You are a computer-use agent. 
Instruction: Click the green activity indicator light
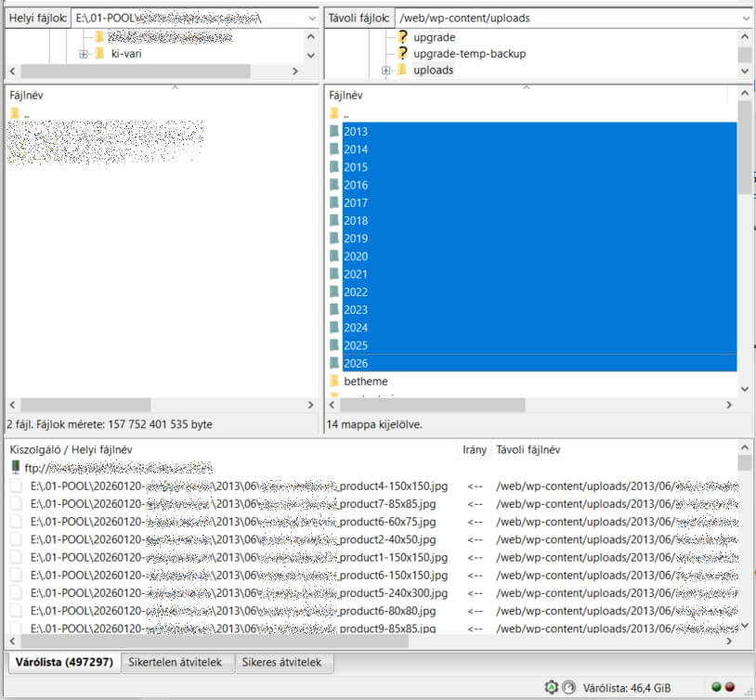click(716, 688)
